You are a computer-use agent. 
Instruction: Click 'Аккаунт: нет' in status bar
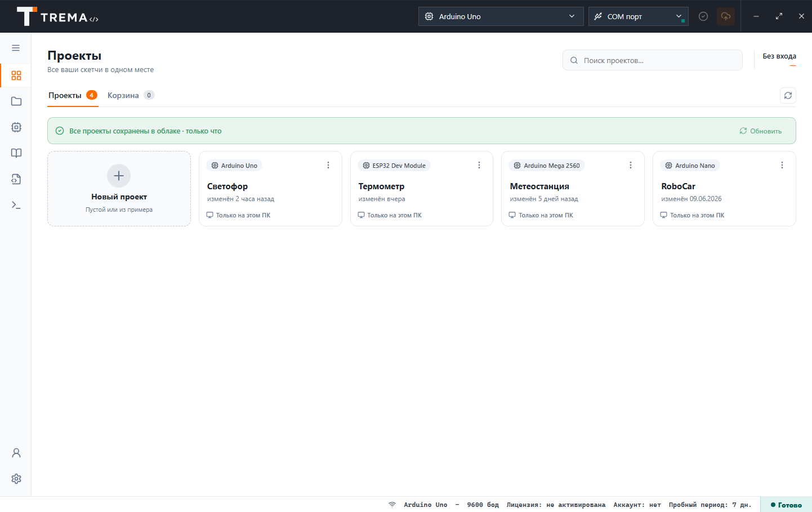[x=637, y=505]
